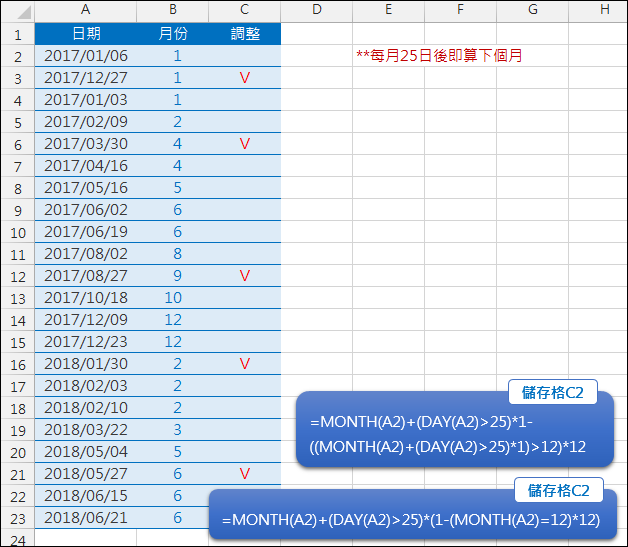Click the red note 每月25日後即算下個月

tap(439, 56)
